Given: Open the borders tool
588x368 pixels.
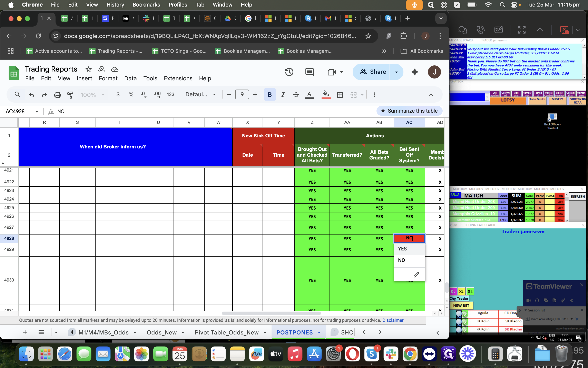Looking at the screenshot, I should [340, 95].
